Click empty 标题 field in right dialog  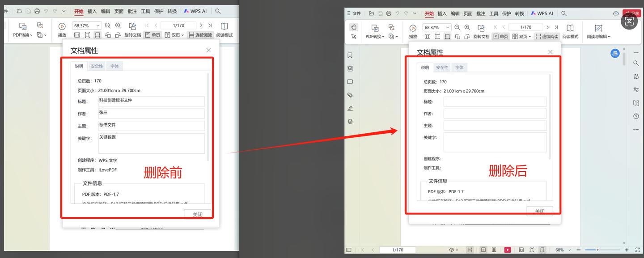coord(495,102)
